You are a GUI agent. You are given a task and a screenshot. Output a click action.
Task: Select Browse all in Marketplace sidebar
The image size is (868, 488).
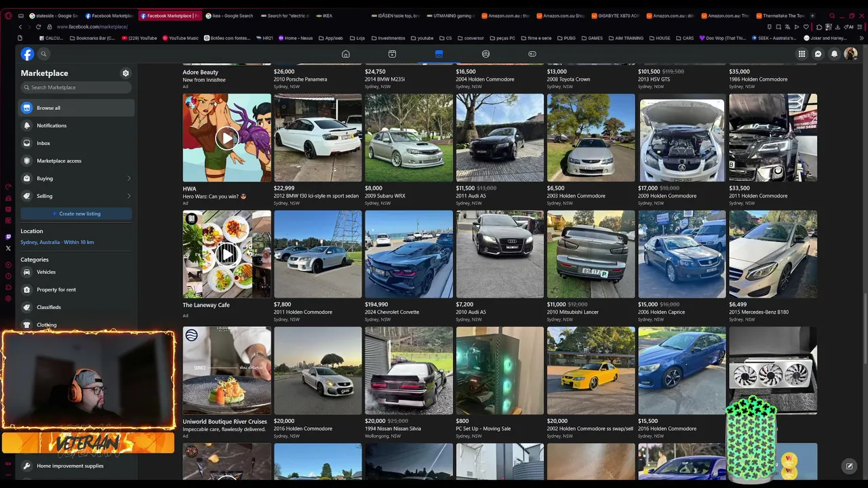77,108
